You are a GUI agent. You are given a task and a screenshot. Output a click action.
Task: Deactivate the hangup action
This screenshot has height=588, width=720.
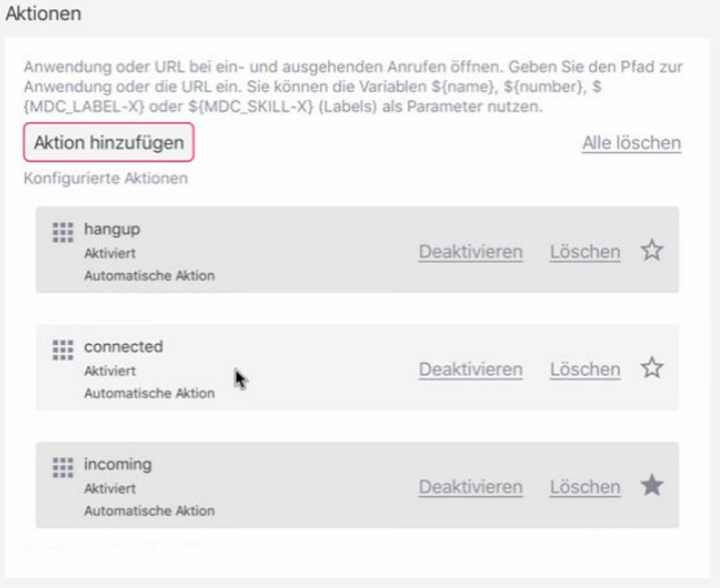click(x=471, y=252)
